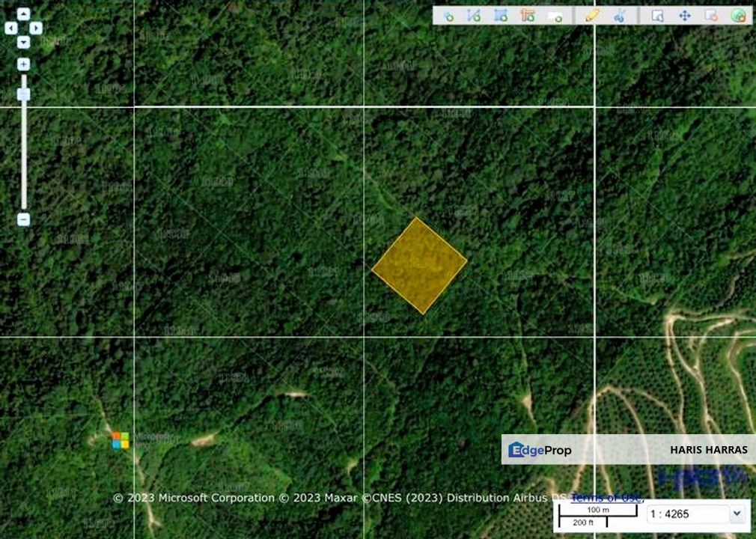Zoom out using the minus button
756x539 pixels.
pos(23,219)
